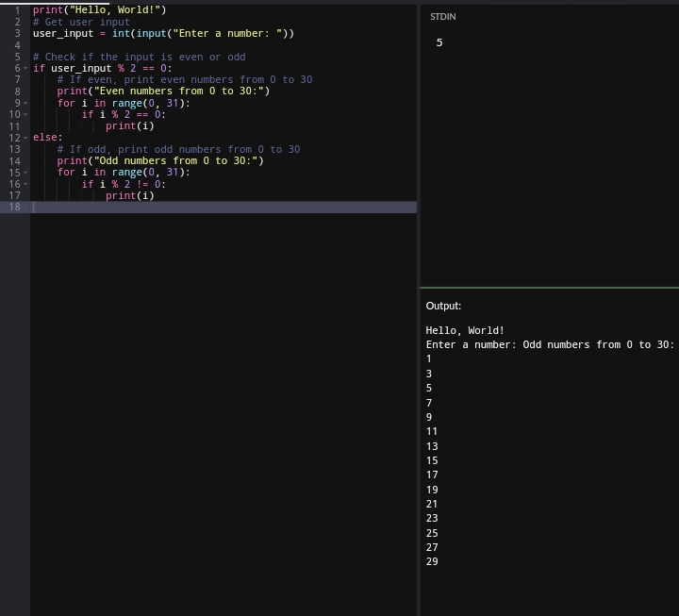Collapse the fold arrow on line 6
The image size is (679, 616).
25,69
